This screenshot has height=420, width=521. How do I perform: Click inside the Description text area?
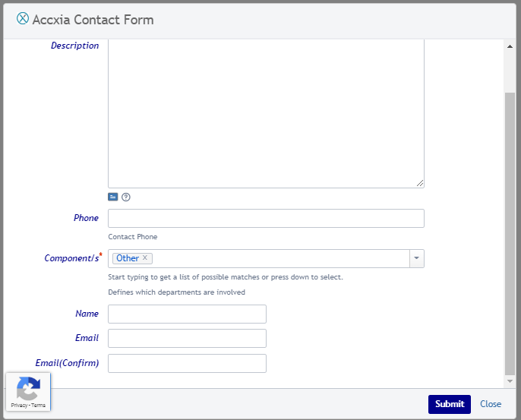point(266,114)
